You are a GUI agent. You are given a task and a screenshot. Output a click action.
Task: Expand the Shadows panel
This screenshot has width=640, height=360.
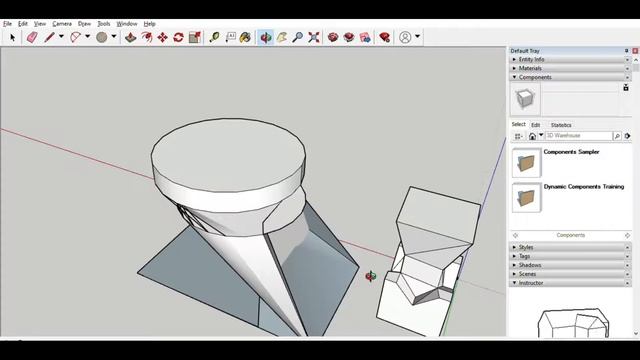click(x=570, y=265)
